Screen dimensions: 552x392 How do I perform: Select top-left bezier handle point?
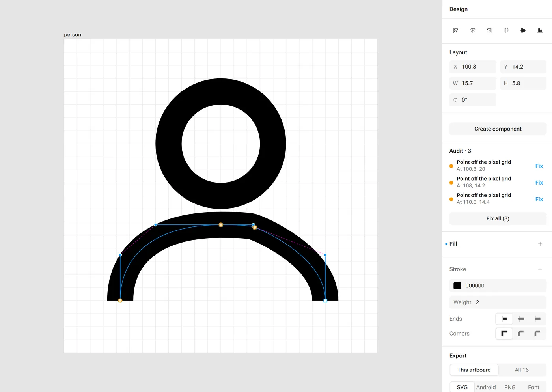tap(156, 225)
